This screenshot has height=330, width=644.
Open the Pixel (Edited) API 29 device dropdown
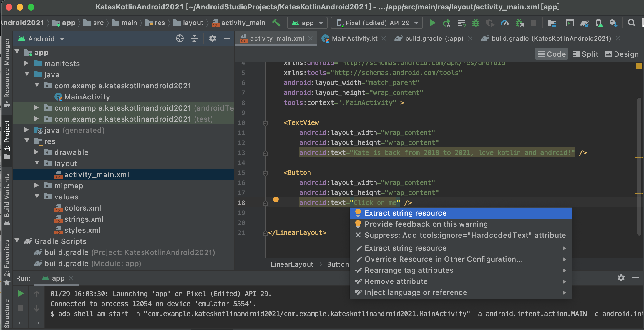377,23
